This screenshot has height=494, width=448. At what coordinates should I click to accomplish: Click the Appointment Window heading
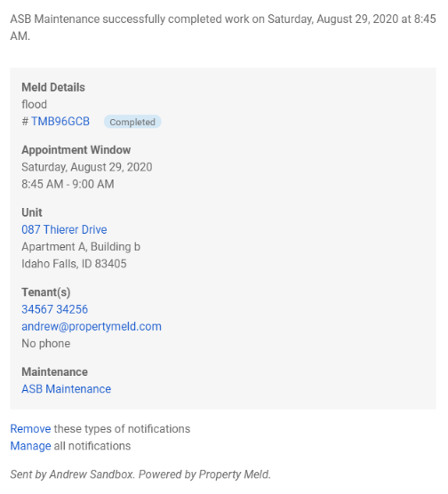pos(76,150)
